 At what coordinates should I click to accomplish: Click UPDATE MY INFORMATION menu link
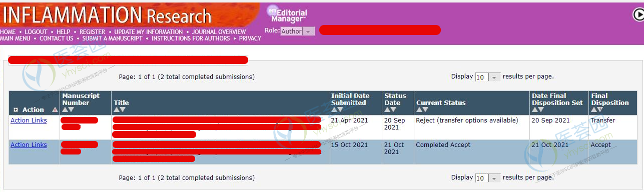click(x=149, y=32)
